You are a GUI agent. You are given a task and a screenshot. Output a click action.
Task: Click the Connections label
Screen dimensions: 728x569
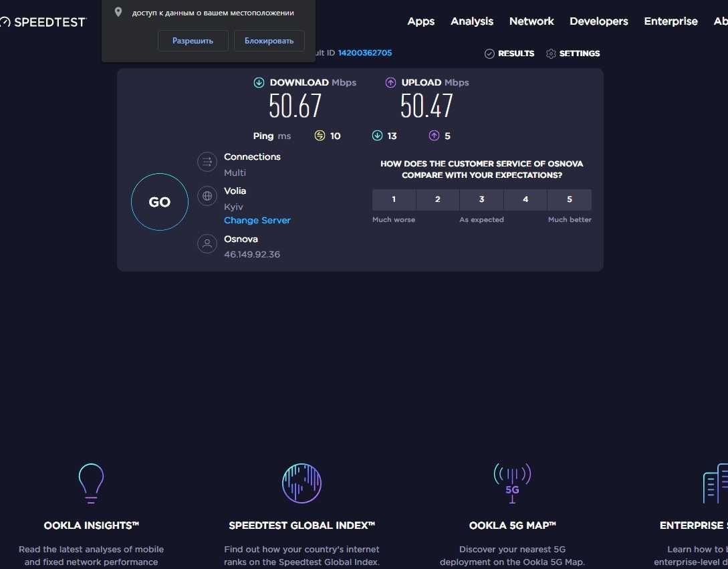[252, 157]
